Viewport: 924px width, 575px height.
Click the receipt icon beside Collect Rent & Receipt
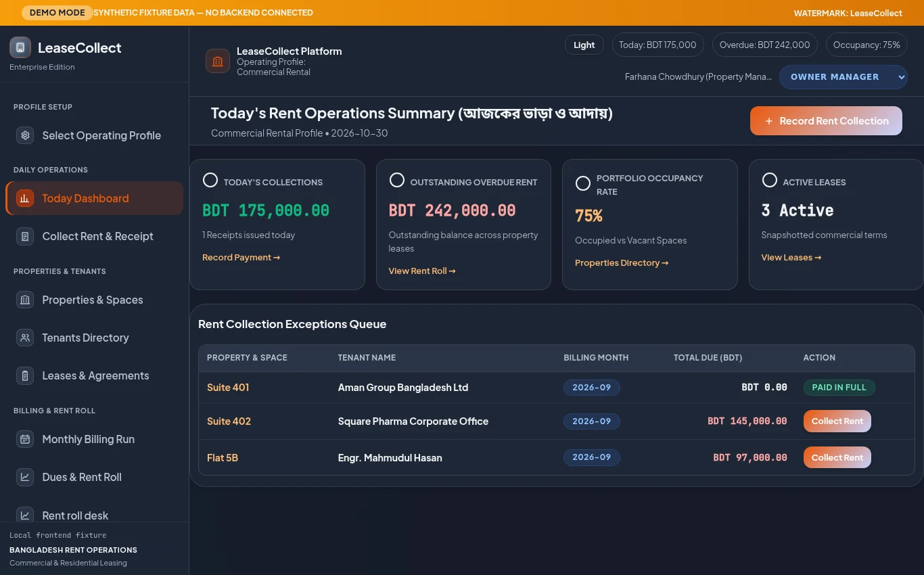25,236
